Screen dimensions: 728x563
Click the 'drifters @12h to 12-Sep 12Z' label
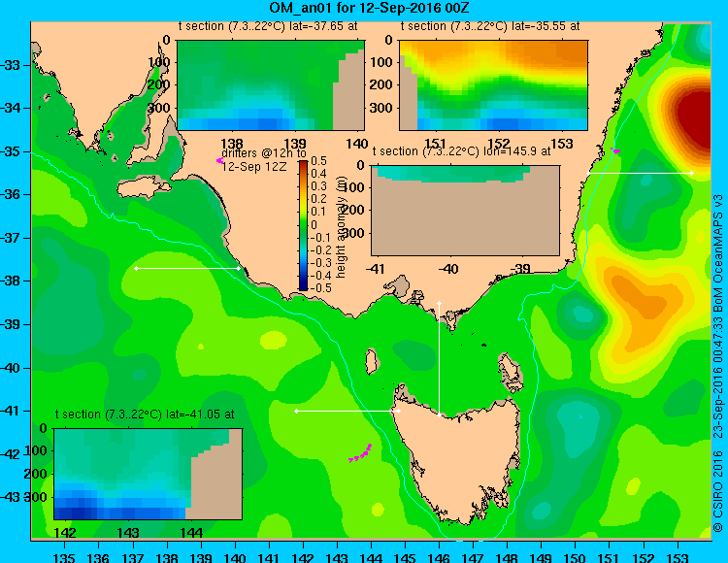263,159
